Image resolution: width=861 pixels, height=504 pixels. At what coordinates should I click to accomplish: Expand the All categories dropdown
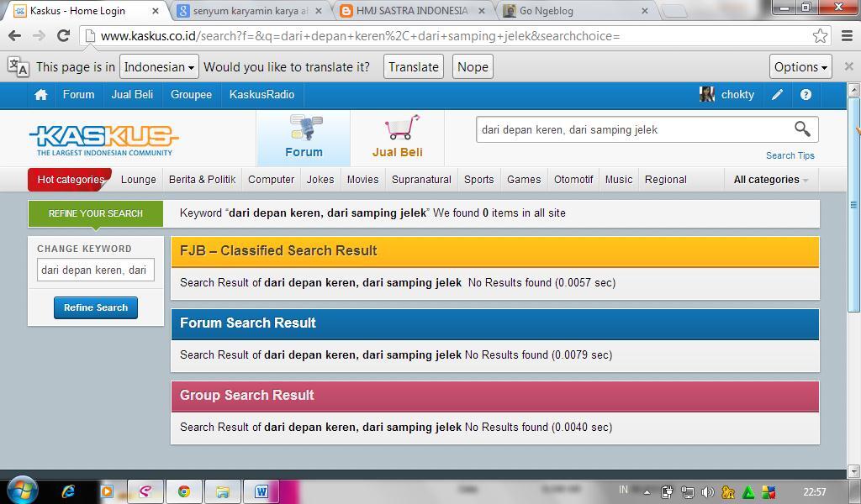pyautogui.click(x=771, y=179)
